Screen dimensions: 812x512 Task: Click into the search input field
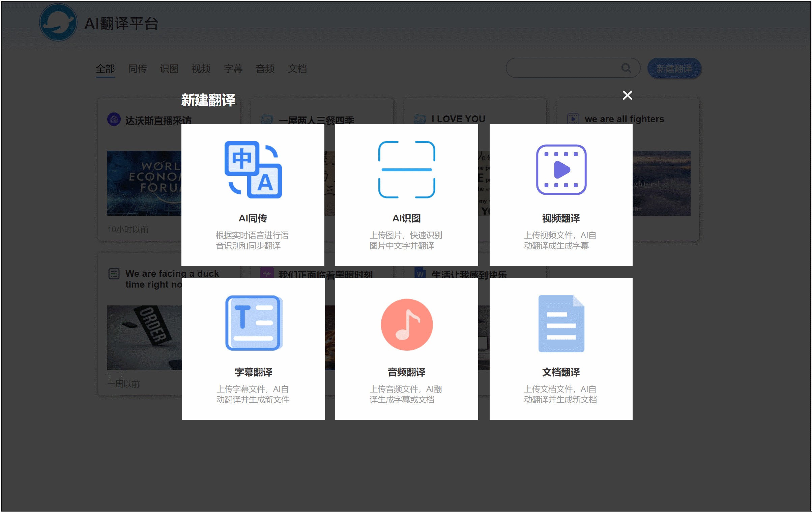tap(573, 68)
